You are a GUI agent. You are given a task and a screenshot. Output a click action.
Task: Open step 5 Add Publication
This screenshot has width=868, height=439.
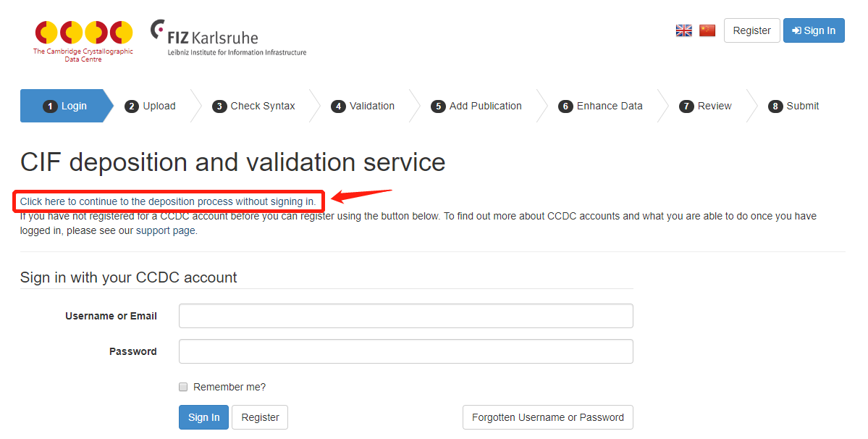[x=476, y=106]
